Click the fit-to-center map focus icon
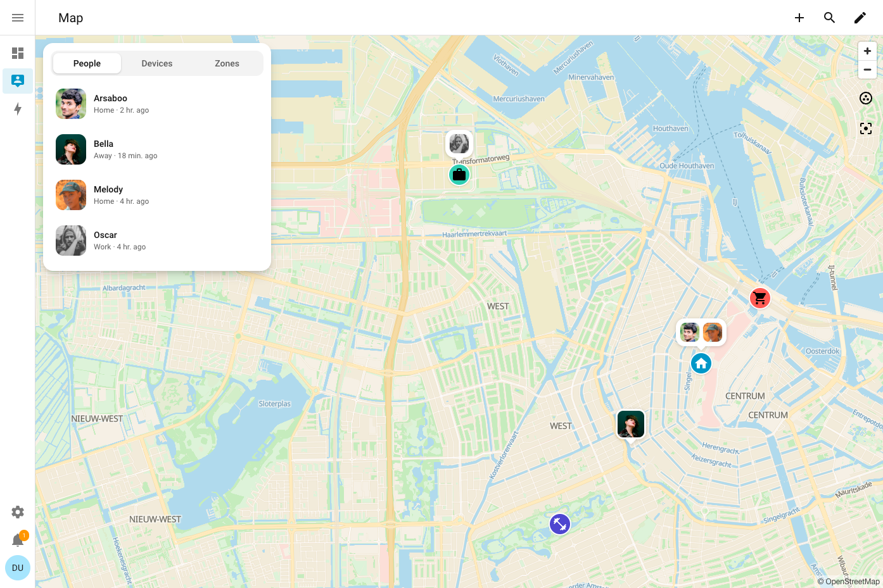This screenshot has height=588, width=883. pos(866,128)
